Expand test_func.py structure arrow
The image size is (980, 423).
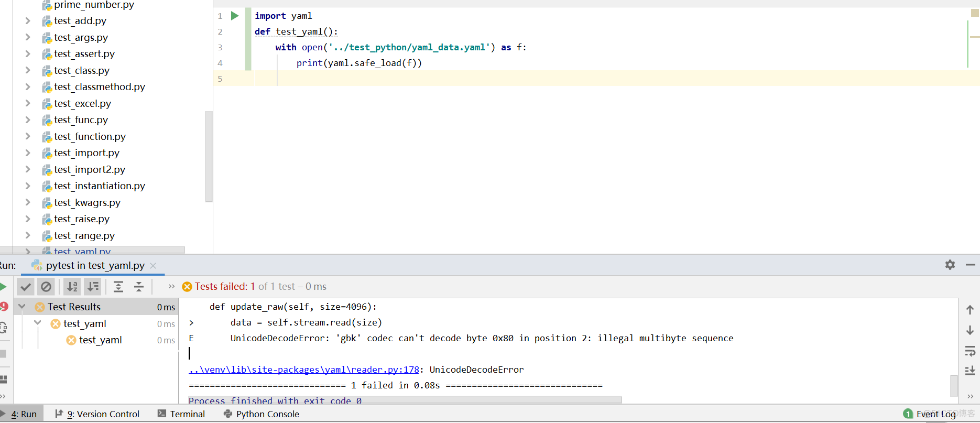28,120
